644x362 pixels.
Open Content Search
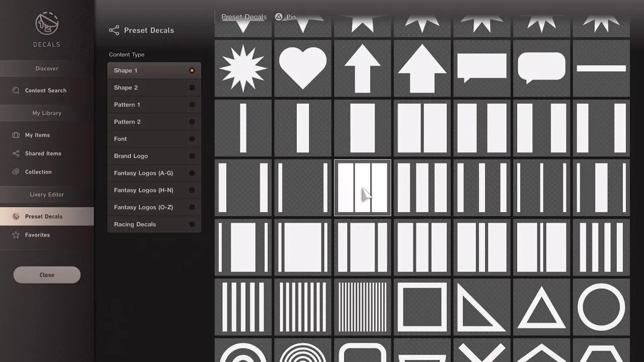(x=47, y=90)
